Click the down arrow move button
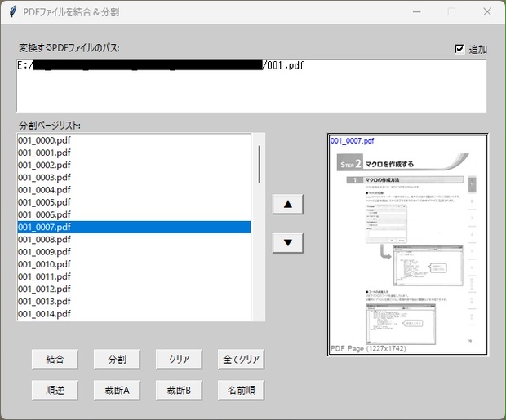Viewport: 506px width, 420px height. pyautogui.click(x=287, y=243)
